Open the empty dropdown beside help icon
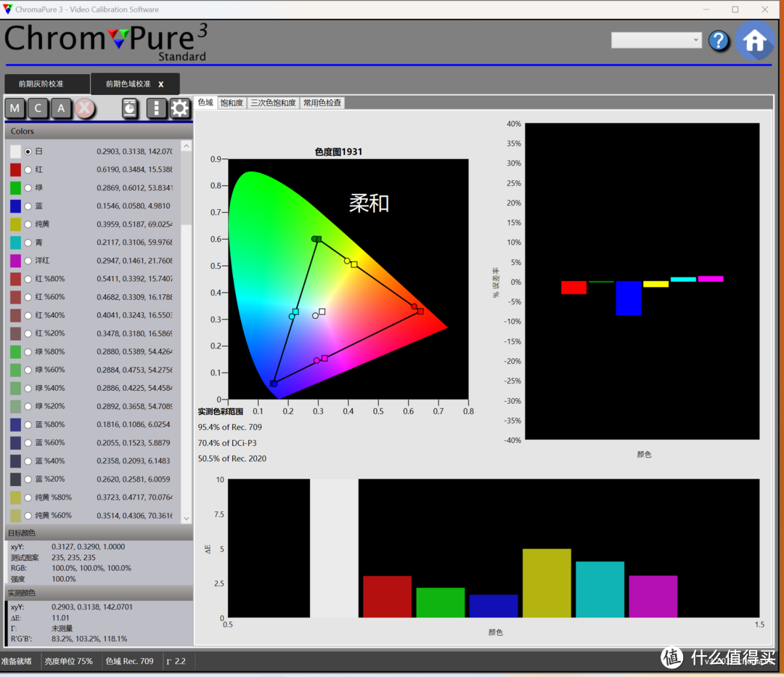784x677 pixels. tap(656, 40)
